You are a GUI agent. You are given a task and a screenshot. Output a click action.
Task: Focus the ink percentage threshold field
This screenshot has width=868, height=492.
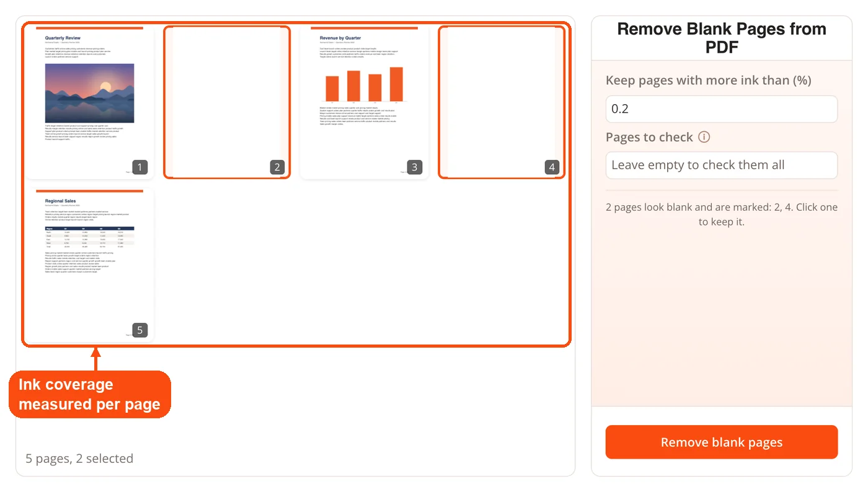coord(722,109)
